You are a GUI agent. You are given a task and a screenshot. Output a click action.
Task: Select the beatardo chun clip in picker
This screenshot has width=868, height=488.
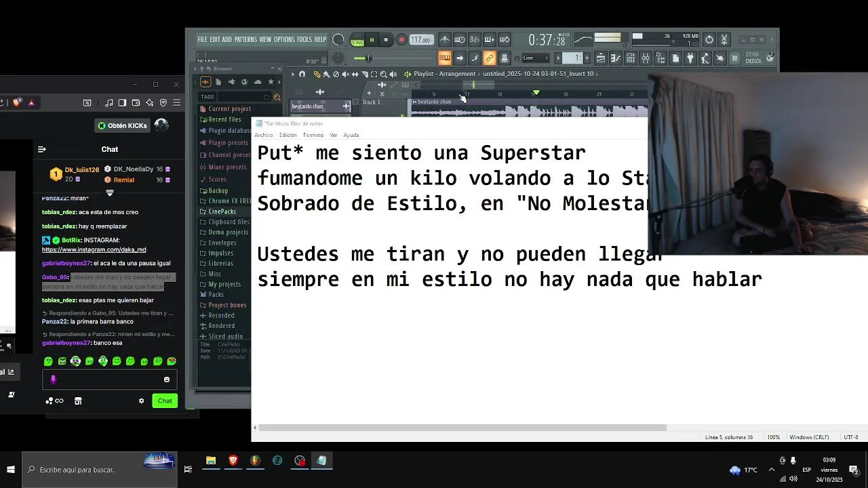coord(321,106)
